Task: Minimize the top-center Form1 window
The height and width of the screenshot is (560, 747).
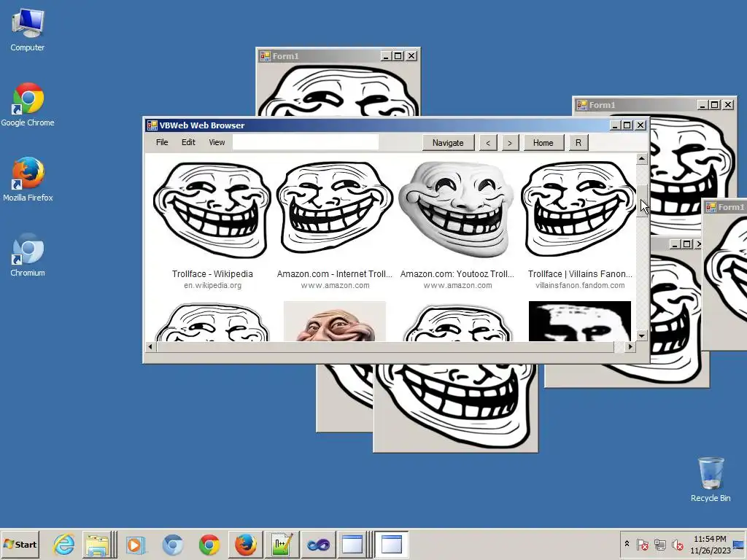Action: click(x=387, y=56)
